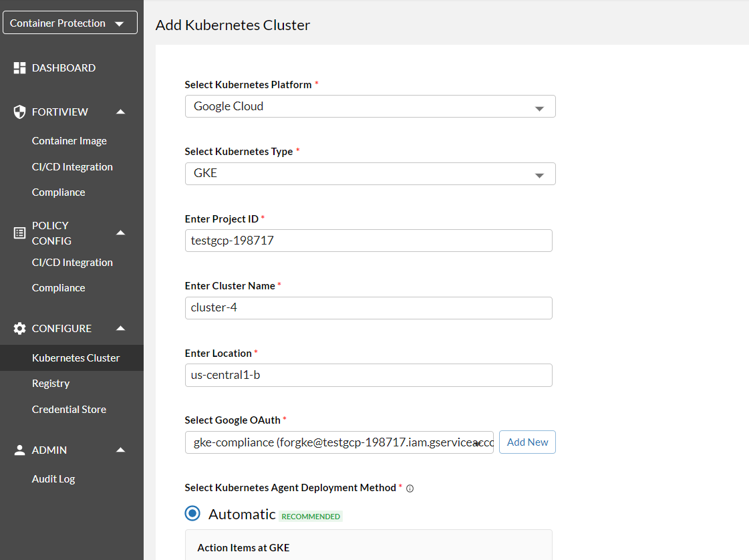The height and width of the screenshot is (560, 749).
Task: Open the Select Kubernetes Type dropdown
Action: pyautogui.click(x=369, y=174)
